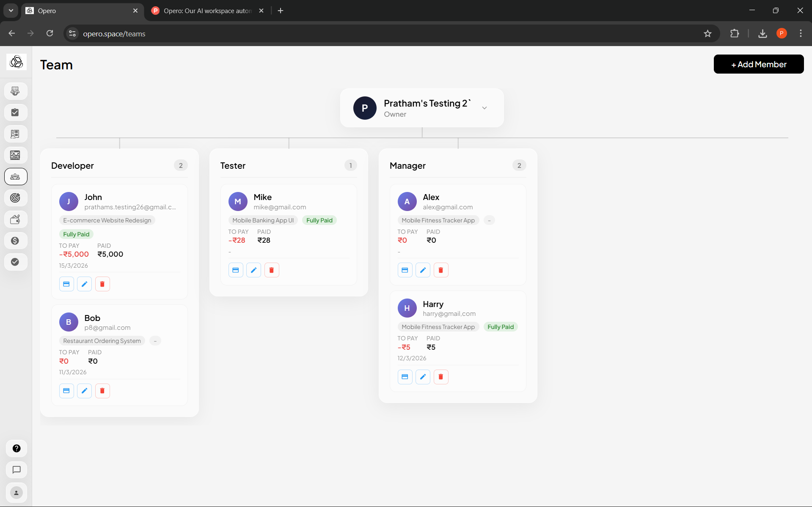
Task: Click the Mobile Banking App UI tag
Action: 263,220
